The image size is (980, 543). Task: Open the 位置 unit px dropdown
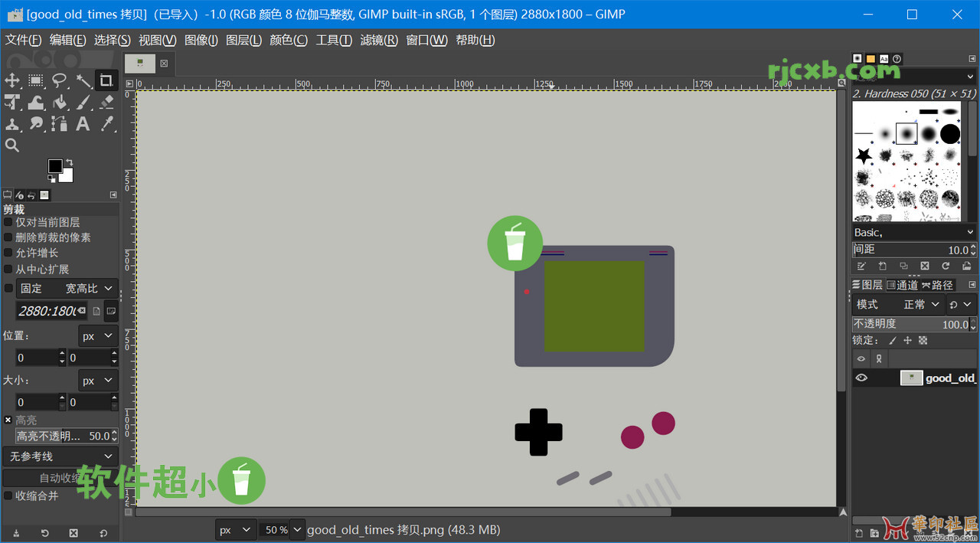pyautogui.click(x=98, y=336)
